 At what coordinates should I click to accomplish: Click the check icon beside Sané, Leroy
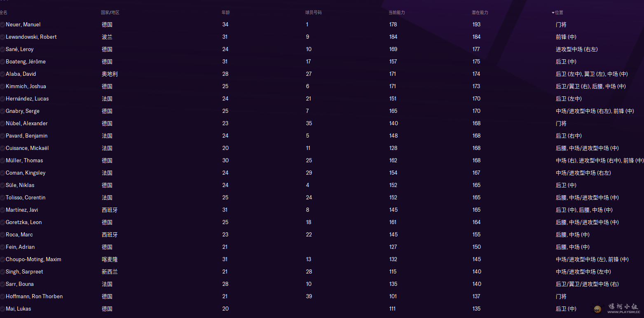pos(2,49)
